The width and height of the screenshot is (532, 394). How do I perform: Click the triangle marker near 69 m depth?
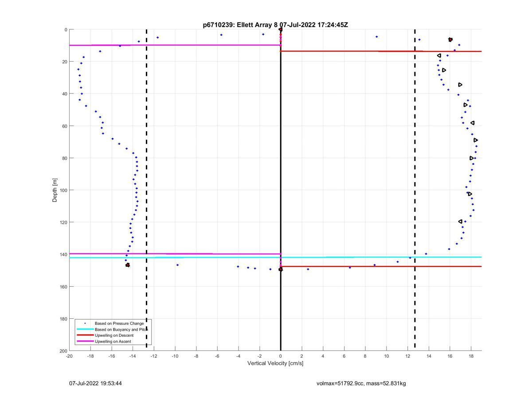(x=476, y=140)
